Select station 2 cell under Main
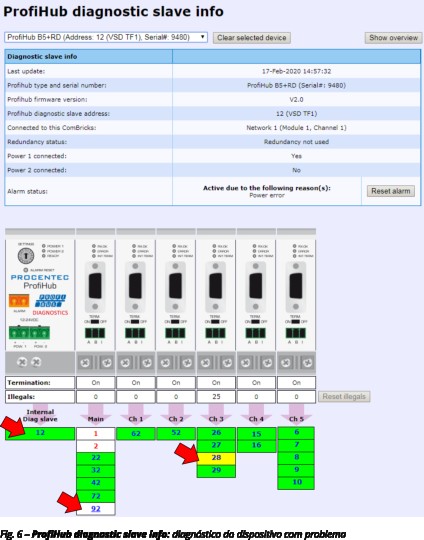This screenshot has width=424, height=540. click(x=95, y=446)
